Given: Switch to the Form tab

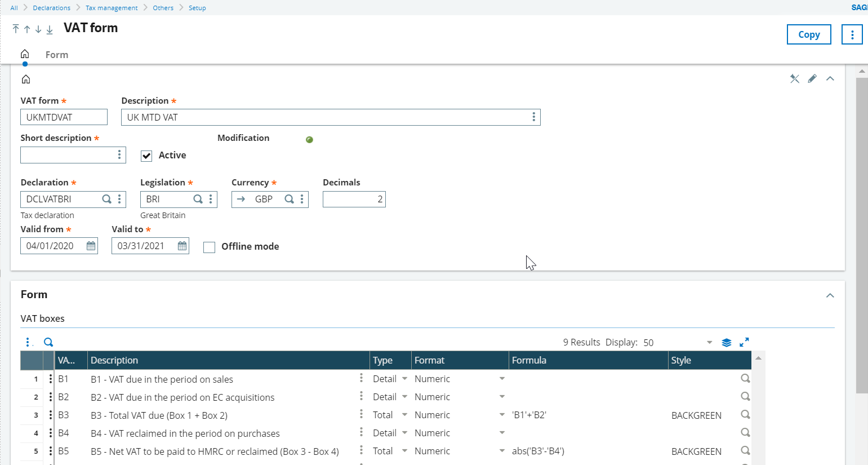Looking at the screenshot, I should point(57,55).
